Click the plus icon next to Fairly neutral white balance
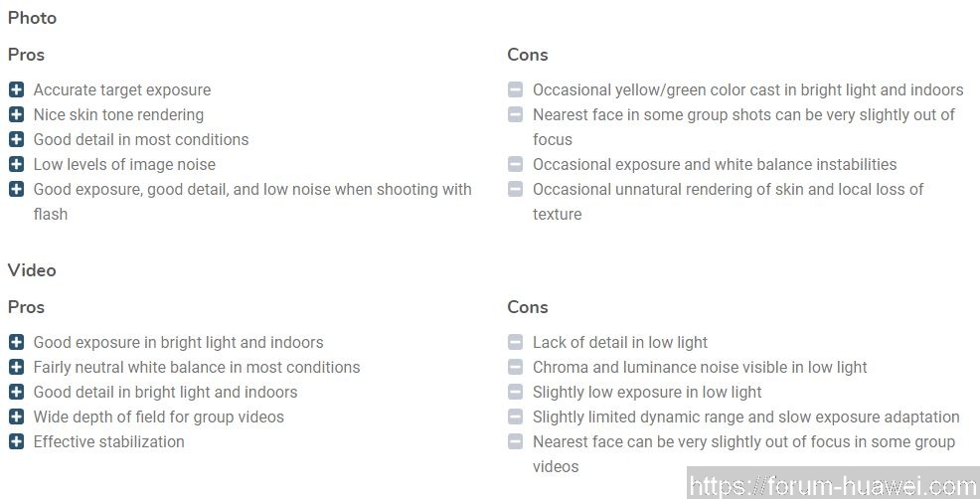 [16, 367]
